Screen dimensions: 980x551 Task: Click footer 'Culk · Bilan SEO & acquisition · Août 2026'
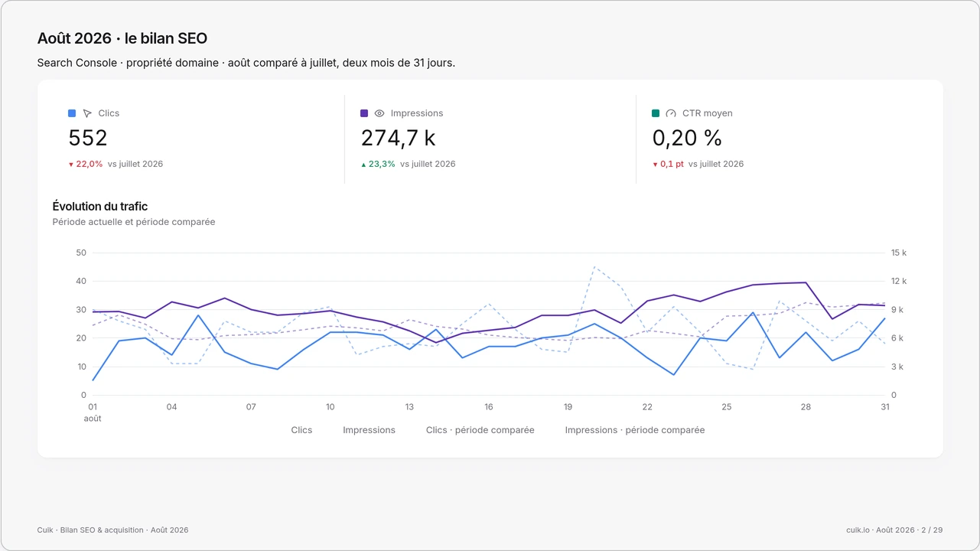(x=112, y=530)
